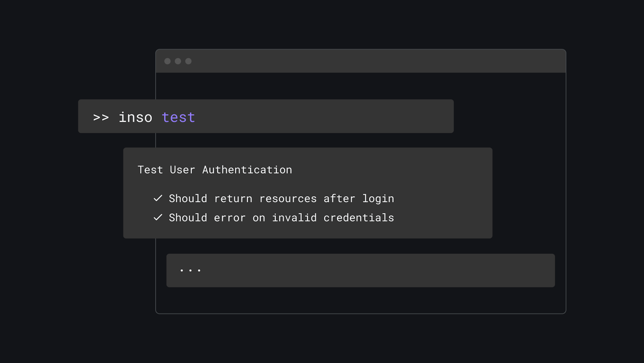Click the >> command prompt symbol
644x363 pixels.
[x=101, y=117]
